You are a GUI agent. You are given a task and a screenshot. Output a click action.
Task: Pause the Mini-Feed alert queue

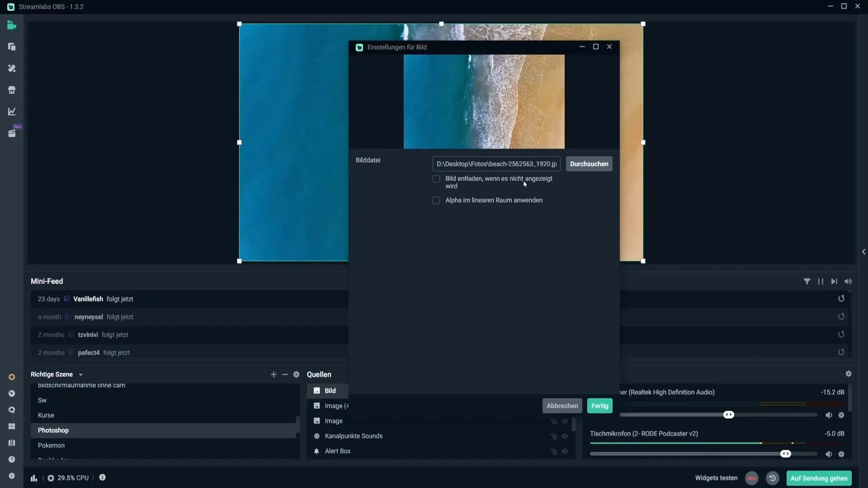pos(821,282)
